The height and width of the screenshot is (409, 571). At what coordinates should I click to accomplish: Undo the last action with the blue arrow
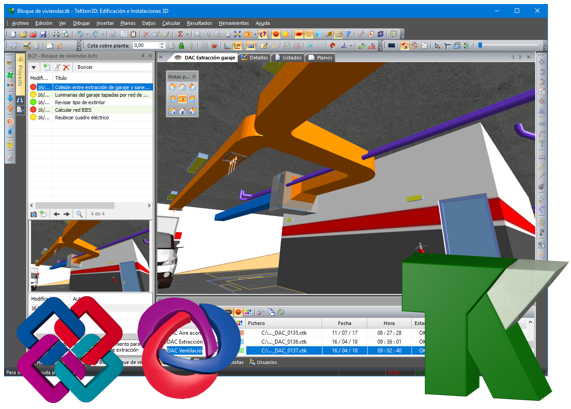click(80, 34)
